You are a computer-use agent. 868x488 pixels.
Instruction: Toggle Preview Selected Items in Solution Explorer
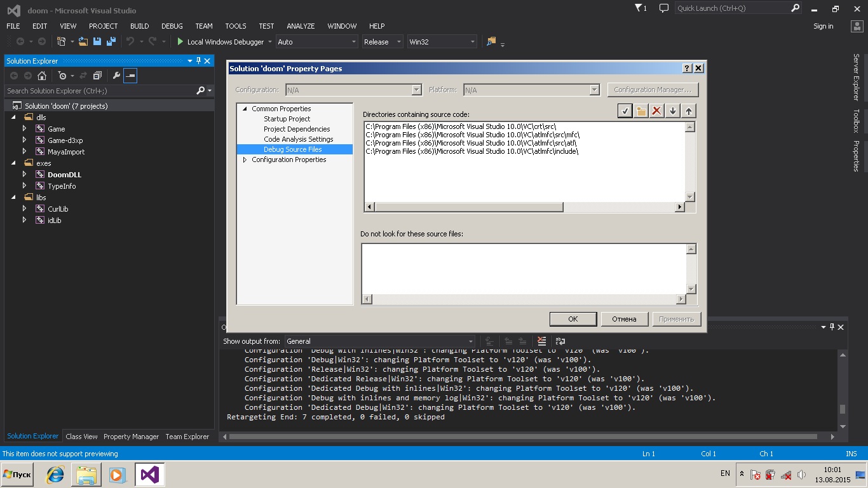pyautogui.click(x=130, y=76)
